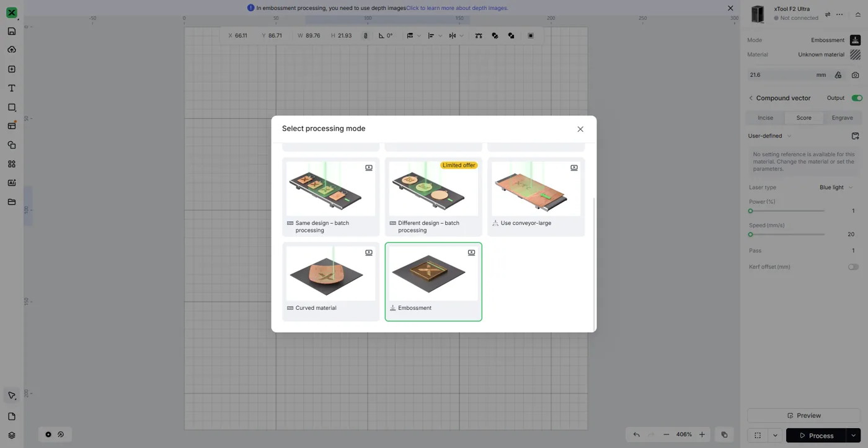This screenshot has width=868, height=448.
Task: Click the X position field 66.11
Action: pos(241,36)
